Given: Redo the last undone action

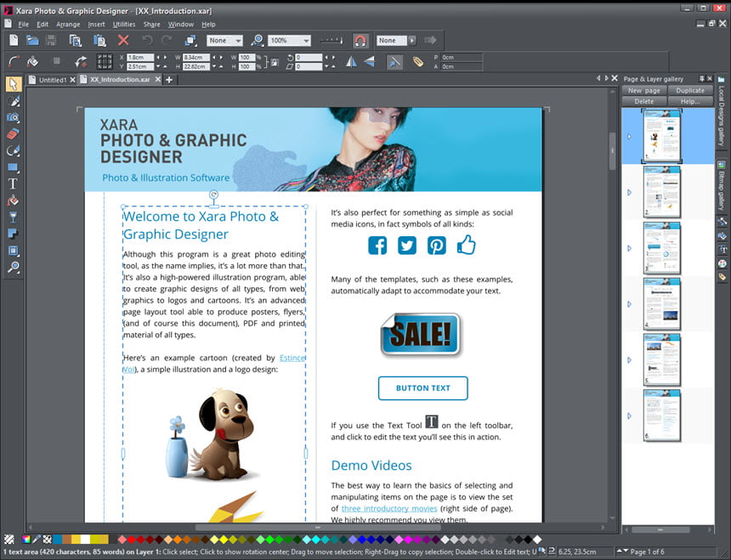Looking at the screenshot, I should [x=167, y=41].
